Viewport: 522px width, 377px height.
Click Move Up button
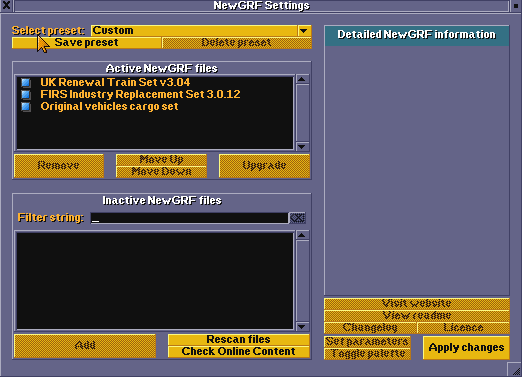click(161, 160)
